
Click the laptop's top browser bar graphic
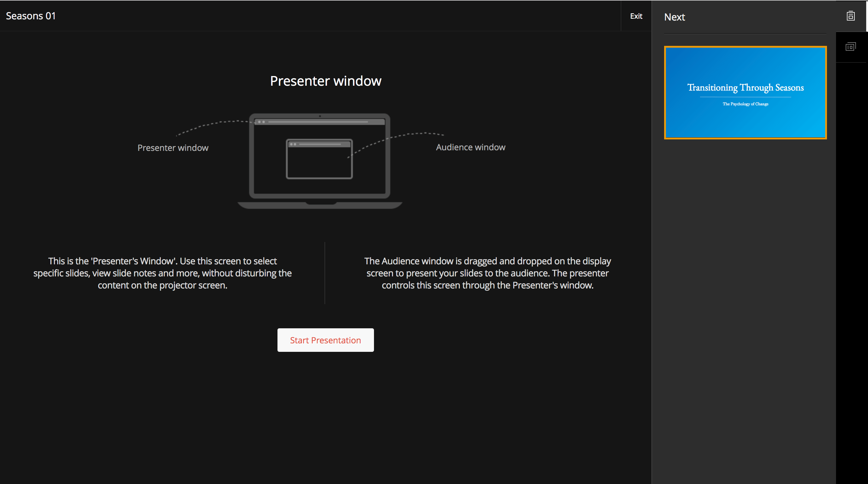pos(319,122)
